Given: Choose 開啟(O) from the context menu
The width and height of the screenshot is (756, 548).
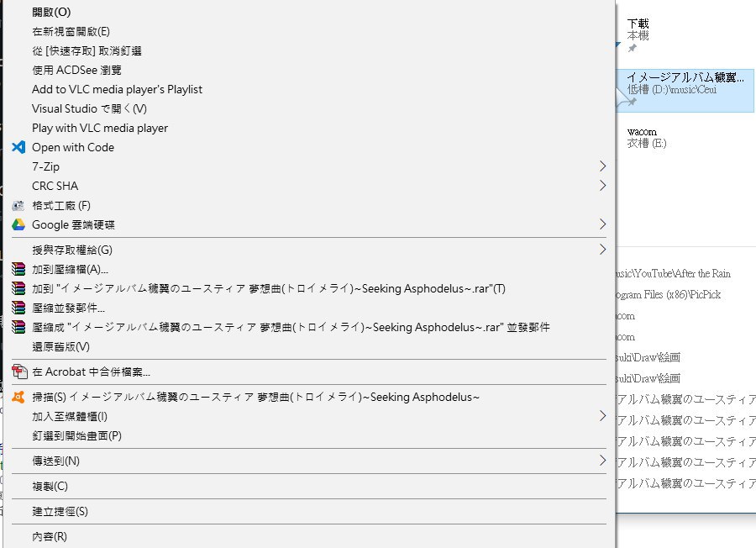Looking at the screenshot, I should coord(308,12).
